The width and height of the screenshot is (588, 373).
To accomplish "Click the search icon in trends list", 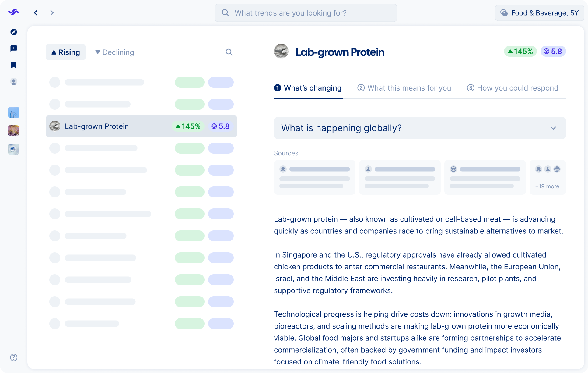I will [229, 52].
